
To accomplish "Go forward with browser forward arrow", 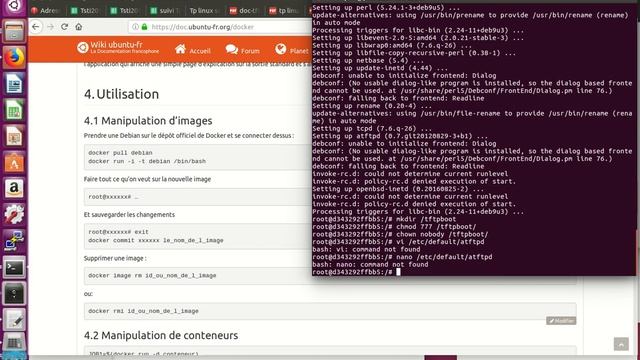I will [50, 27].
